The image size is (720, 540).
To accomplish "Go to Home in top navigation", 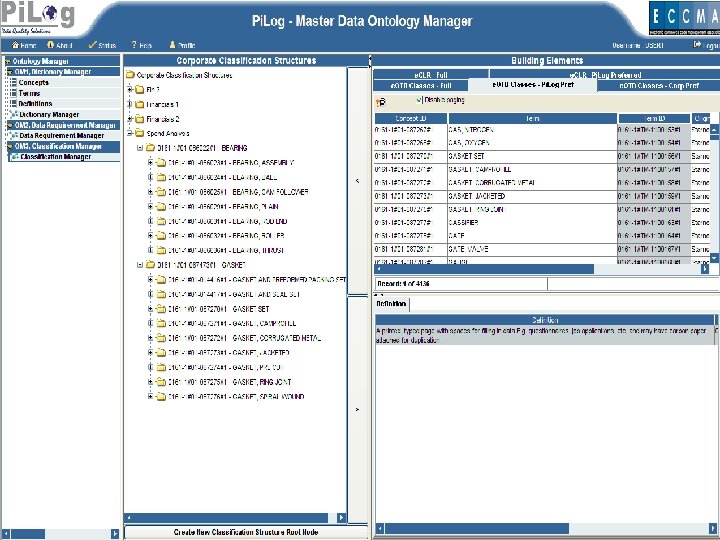I will 24,45.
